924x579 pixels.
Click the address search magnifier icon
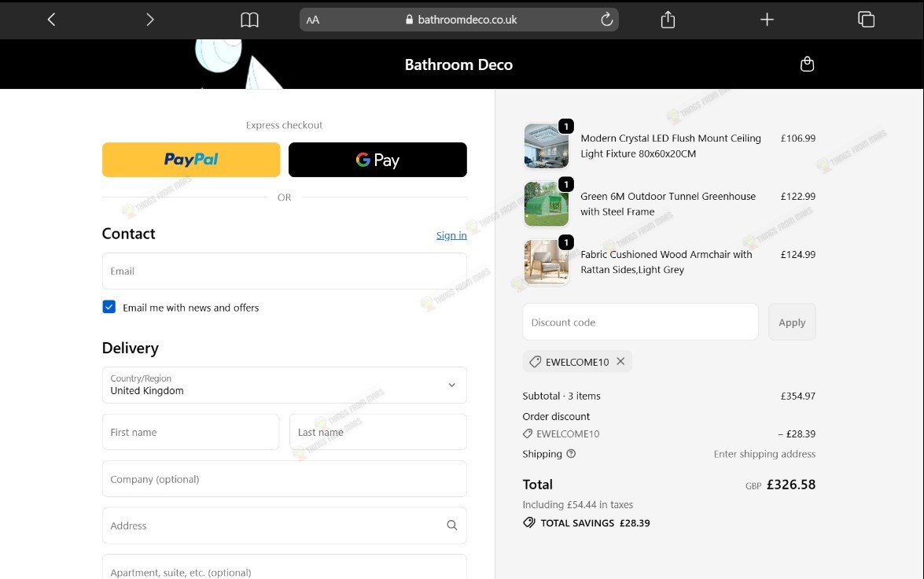[451, 525]
